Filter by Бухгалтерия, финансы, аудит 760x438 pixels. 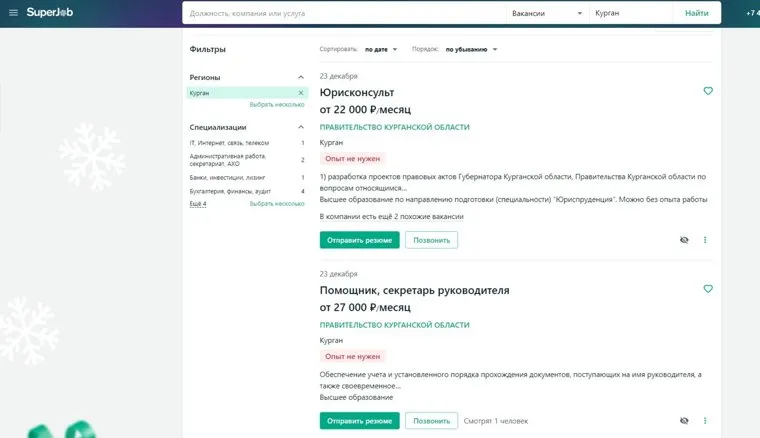click(230, 191)
